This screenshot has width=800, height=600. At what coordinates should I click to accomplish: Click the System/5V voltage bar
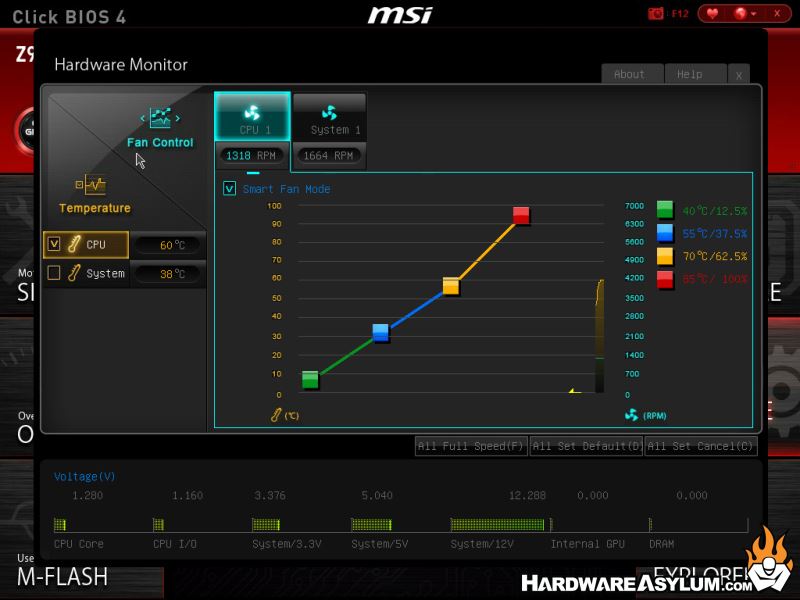click(x=371, y=524)
